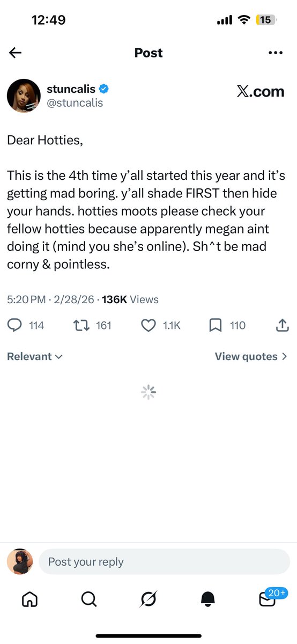
Task: Tap the Post your reply field
Action: pyautogui.click(x=165, y=562)
